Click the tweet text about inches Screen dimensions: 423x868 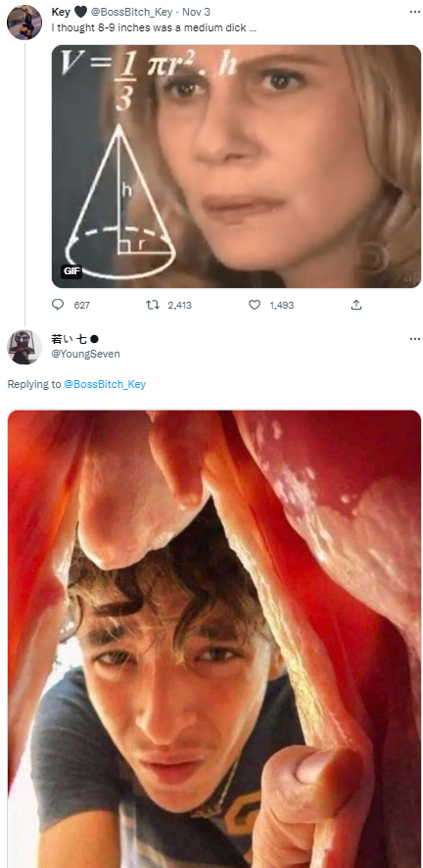click(154, 27)
